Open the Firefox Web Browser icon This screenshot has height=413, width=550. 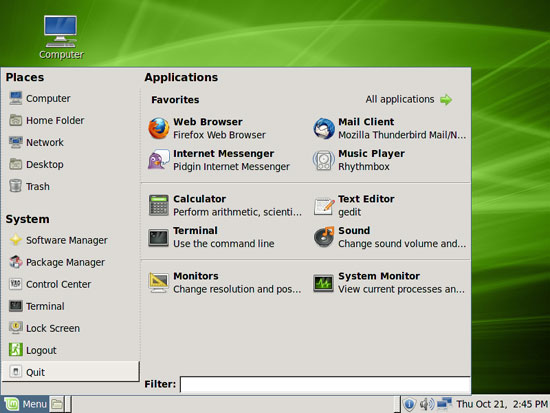tap(159, 128)
